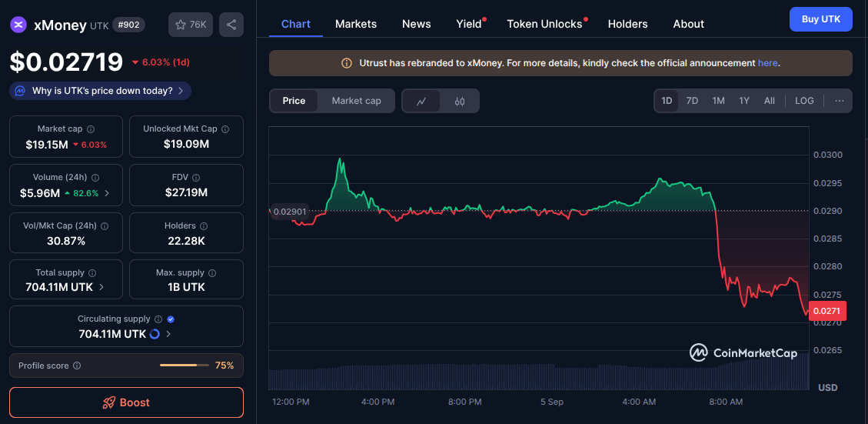Switch to line chart view icon
Image resolution: width=868 pixels, height=424 pixels.
(421, 101)
